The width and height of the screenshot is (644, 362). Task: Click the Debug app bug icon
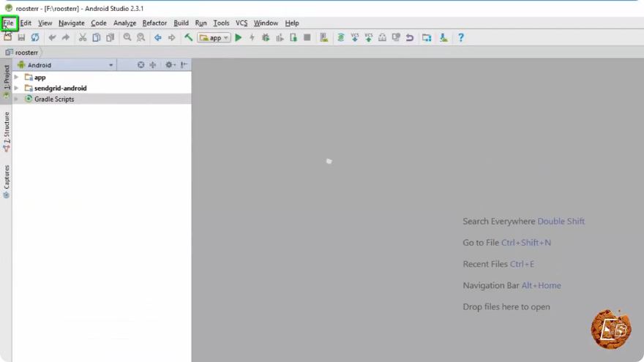point(266,38)
